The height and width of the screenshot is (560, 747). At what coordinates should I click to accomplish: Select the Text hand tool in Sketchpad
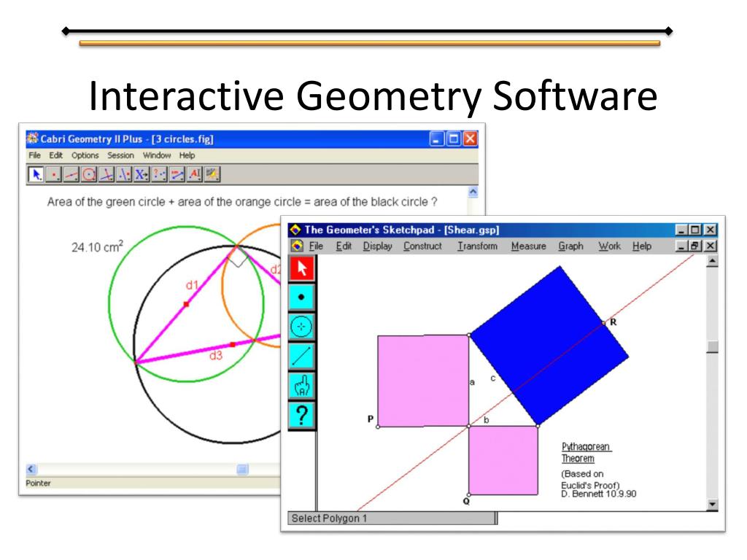[301, 386]
